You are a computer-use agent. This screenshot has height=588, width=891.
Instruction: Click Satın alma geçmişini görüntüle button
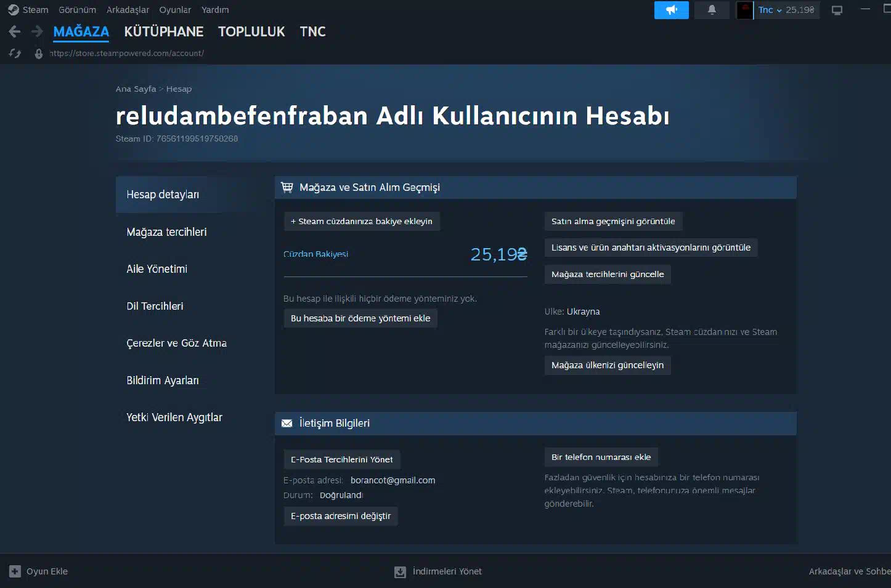click(612, 222)
